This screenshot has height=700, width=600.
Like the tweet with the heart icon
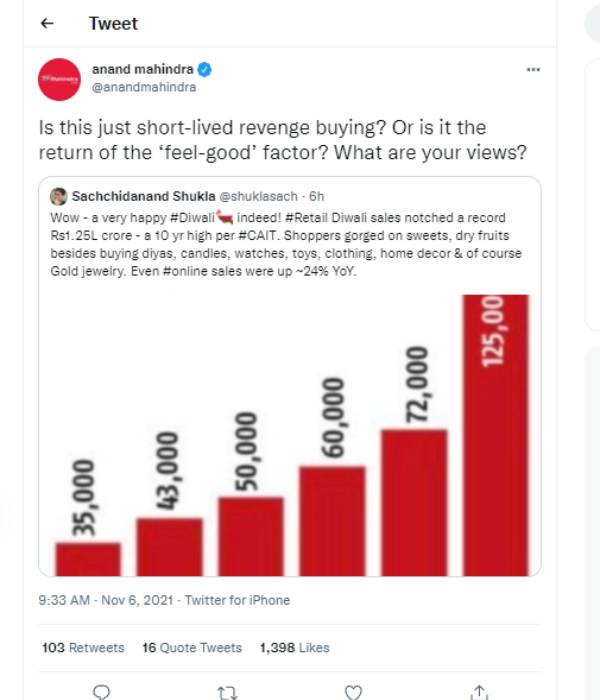click(352, 690)
